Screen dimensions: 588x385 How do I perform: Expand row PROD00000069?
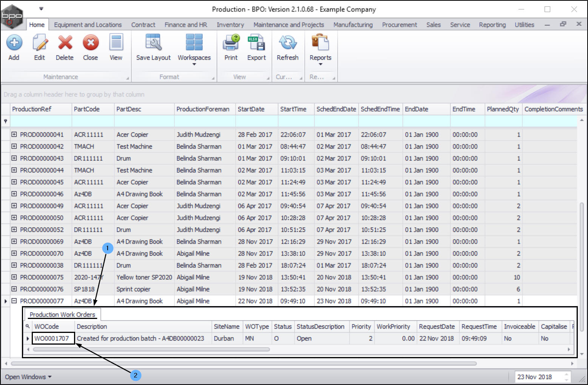pyautogui.click(x=14, y=242)
